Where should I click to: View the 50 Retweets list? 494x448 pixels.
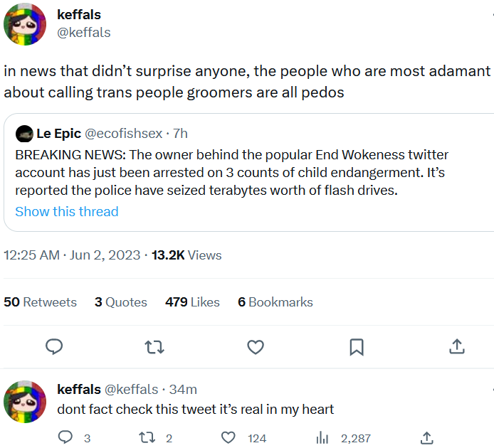point(40,302)
